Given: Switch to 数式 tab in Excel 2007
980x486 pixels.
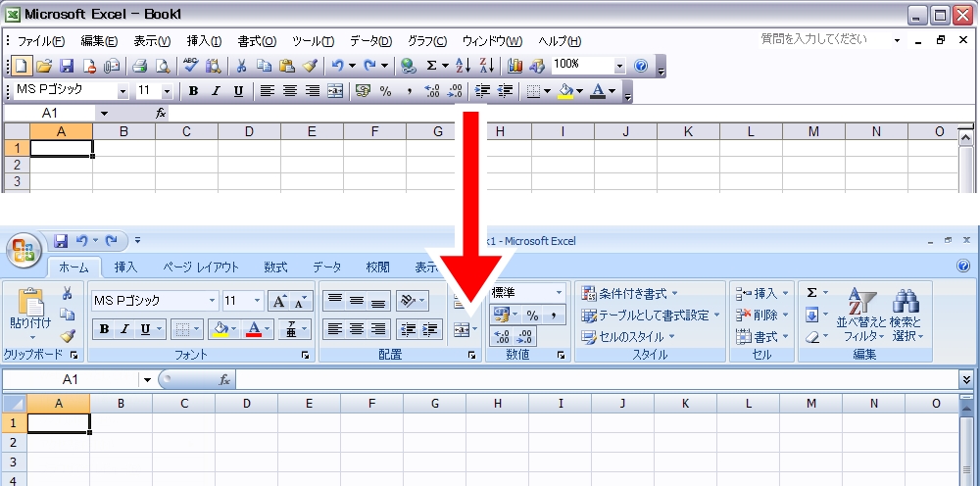Looking at the screenshot, I should click(x=275, y=267).
